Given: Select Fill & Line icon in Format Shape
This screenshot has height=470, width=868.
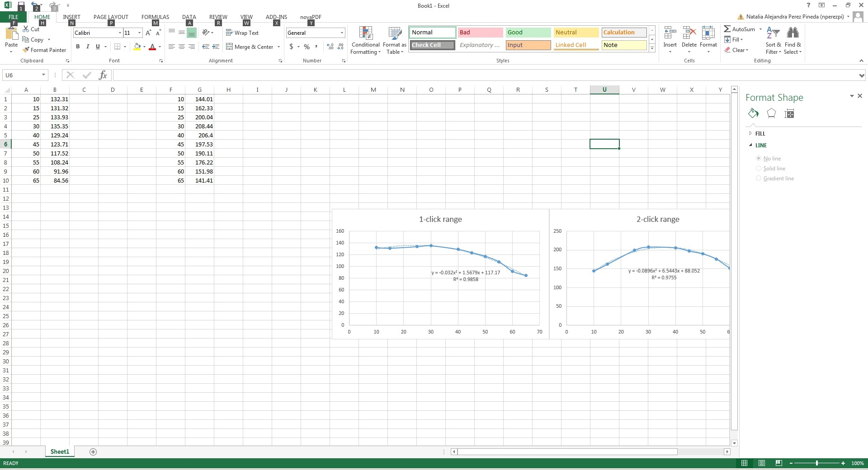Looking at the screenshot, I should [x=753, y=113].
